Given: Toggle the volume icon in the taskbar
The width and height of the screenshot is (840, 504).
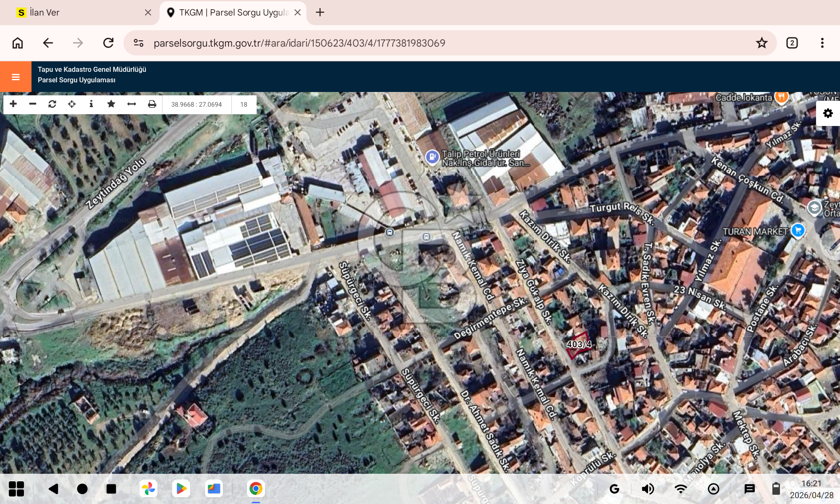Looking at the screenshot, I should (648, 489).
